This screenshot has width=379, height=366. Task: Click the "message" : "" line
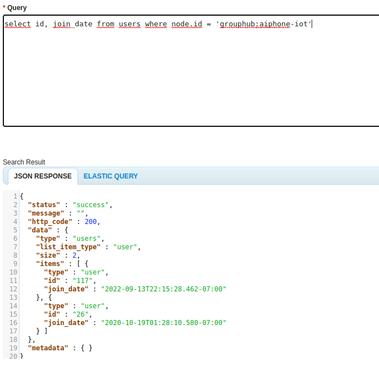pyautogui.click(x=58, y=213)
